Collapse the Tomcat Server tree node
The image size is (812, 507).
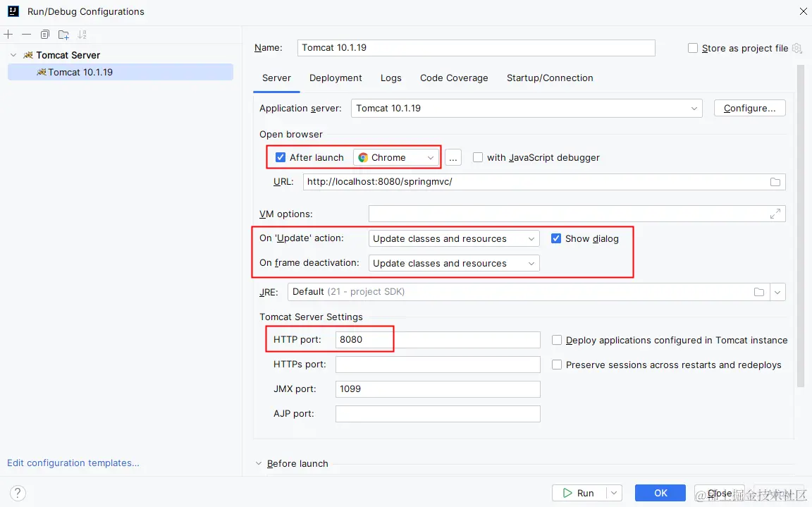pos(13,55)
